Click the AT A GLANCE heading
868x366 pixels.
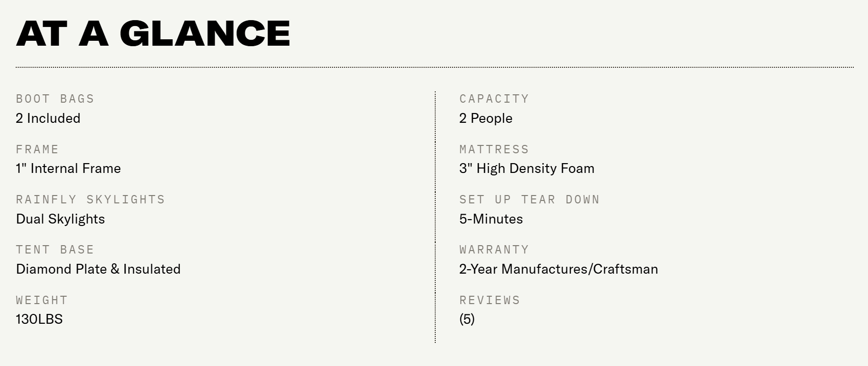tap(153, 33)
